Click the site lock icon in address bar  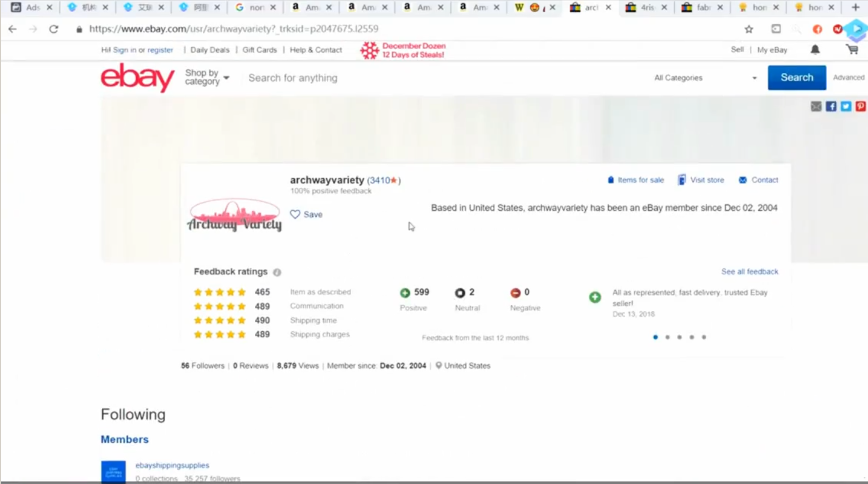(x=79, y=29)
